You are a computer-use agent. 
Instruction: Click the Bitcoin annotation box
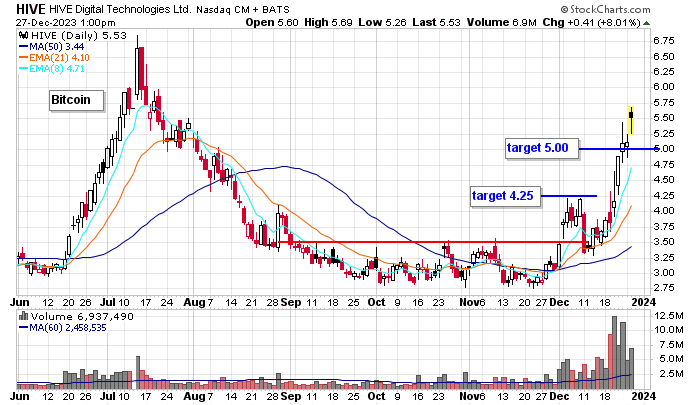[76, 100]
